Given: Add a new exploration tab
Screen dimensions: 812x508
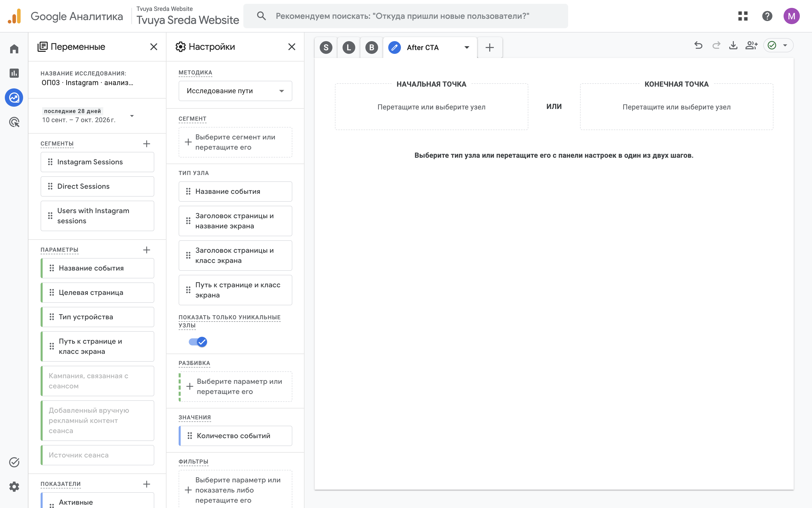Looking at the screenshot, I should (x=490, y=48).
